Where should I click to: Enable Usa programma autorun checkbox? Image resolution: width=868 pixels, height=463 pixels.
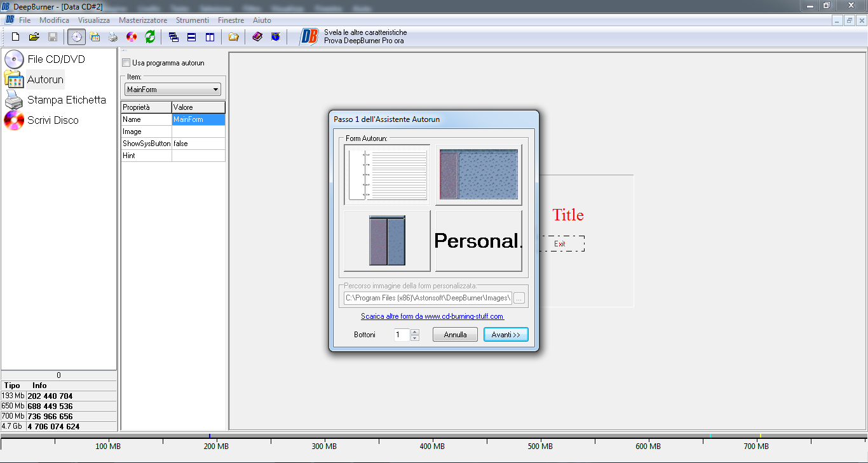(x=126, y=63)
